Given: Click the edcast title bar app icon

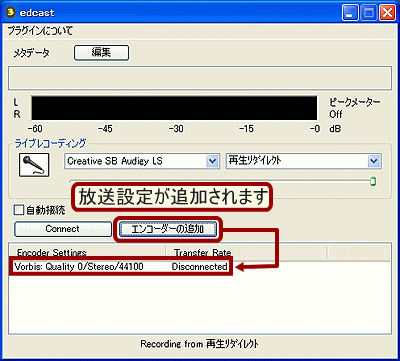Looking at the screenshot, I should coord(12,13).
